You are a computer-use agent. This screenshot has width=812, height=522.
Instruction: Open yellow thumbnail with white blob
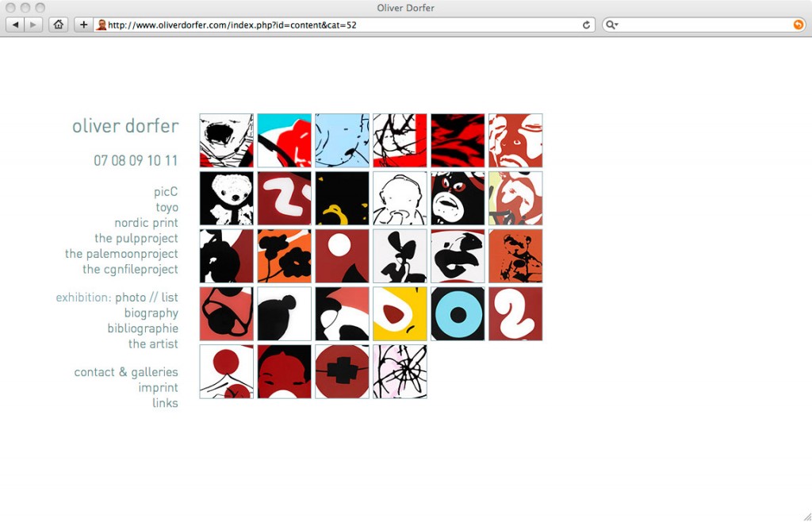(x=400, y=314)
